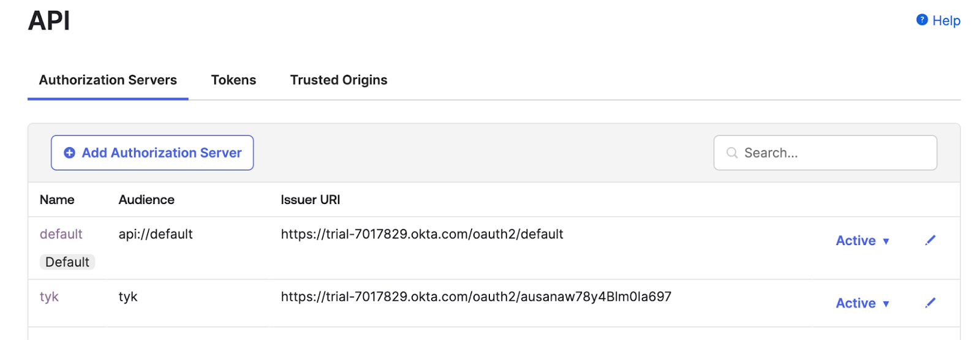Open the Active status dropdown for default server

click(x=862, y=241)
